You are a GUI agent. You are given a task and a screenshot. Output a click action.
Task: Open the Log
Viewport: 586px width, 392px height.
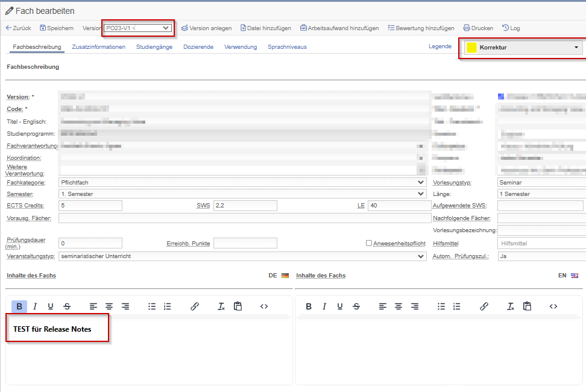pyautogui.click(x=511, y=28)
